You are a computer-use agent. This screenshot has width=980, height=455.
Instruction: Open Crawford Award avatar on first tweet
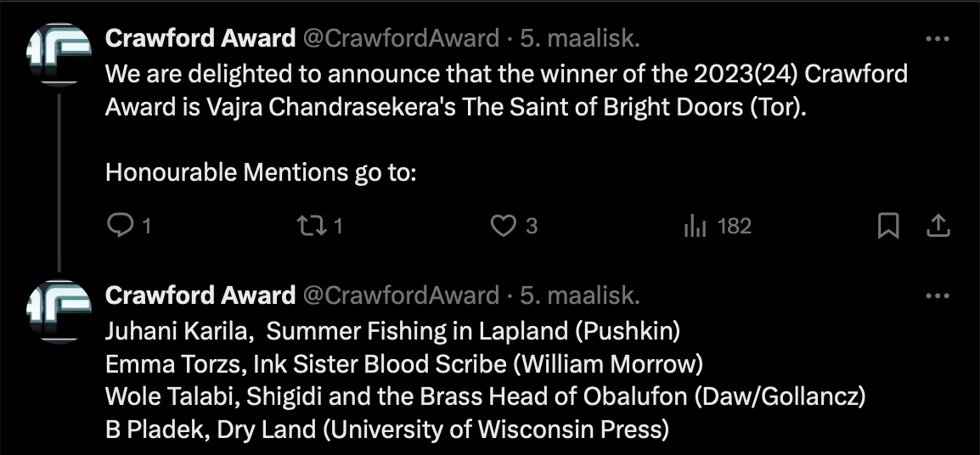pos(59,53)
